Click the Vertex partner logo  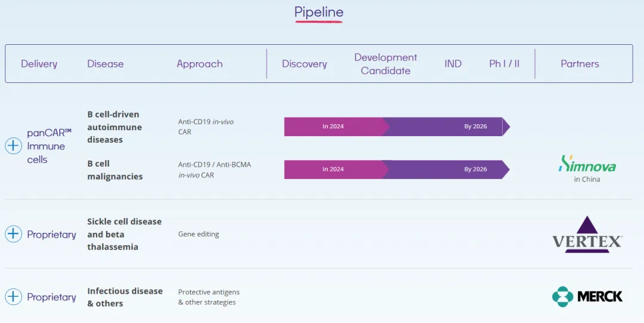tap(587, 234)
